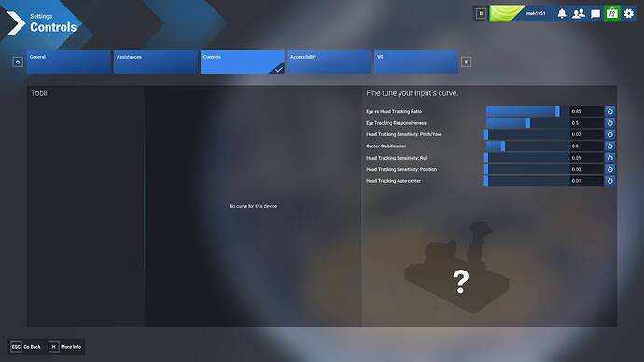Adjust Head Tracking Sensitivity Position slider
Image resolution: width=644 pixels, height=362 pixels.
(x=527, y=169)
